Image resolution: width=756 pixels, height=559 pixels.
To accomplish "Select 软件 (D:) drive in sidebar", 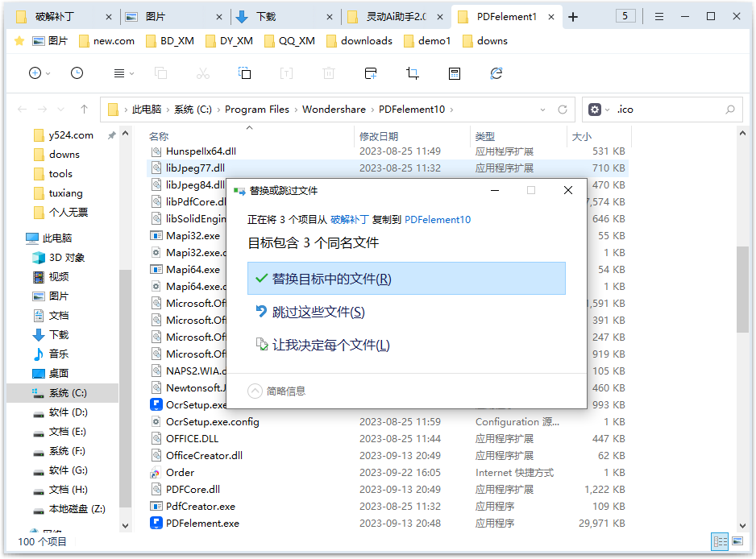I will (63, 412).
